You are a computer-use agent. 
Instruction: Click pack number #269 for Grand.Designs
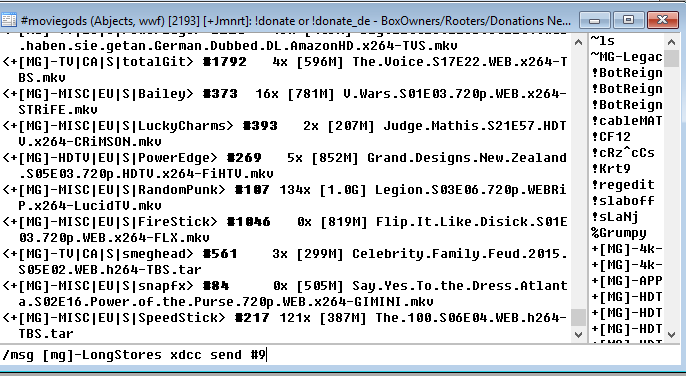pos(245,158)
